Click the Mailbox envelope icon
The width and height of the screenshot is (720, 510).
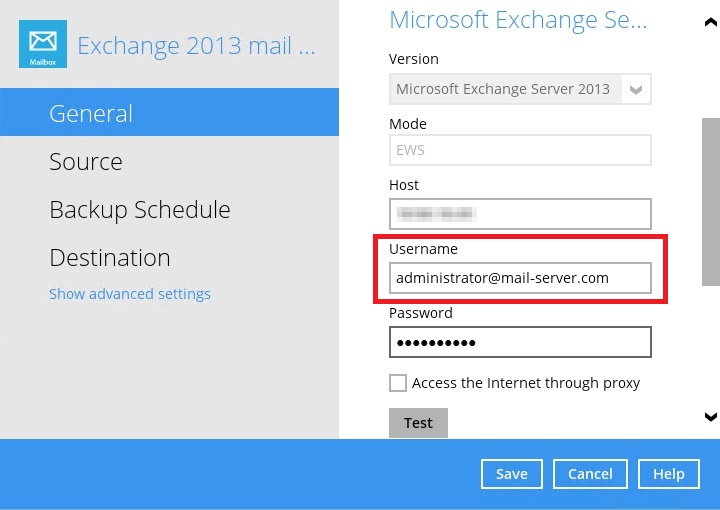point(43,44)
